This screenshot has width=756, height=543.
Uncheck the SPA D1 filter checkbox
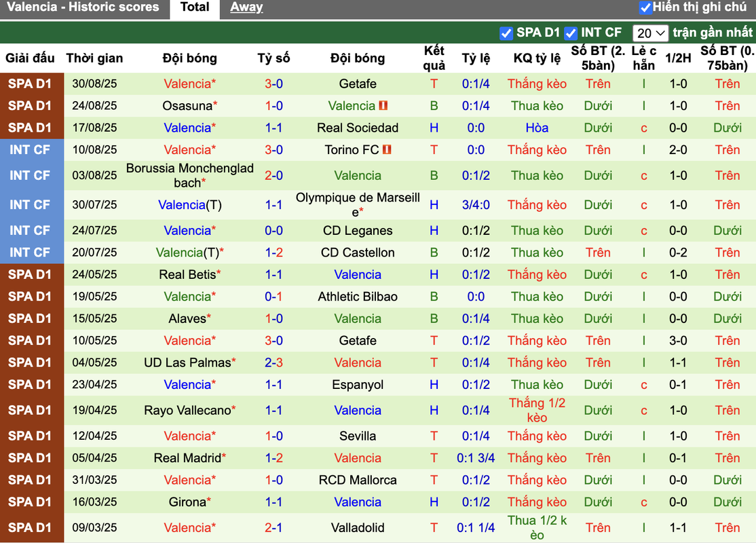coord(506,33)
